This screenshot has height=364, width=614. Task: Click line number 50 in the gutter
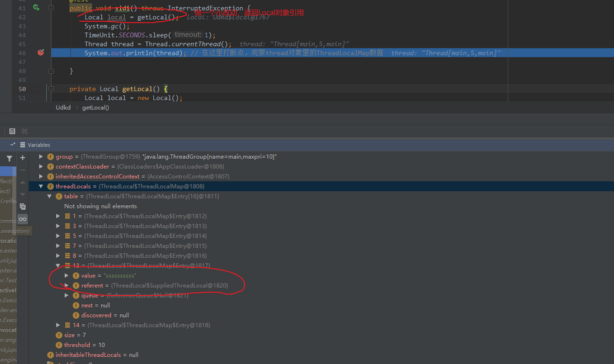tap(22, 89)
